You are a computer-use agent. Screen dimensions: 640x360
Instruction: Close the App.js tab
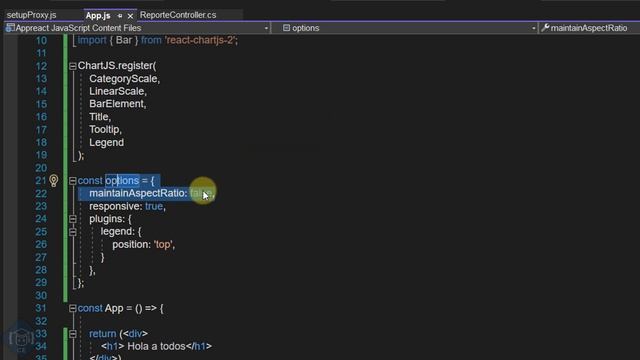(130, 16)
